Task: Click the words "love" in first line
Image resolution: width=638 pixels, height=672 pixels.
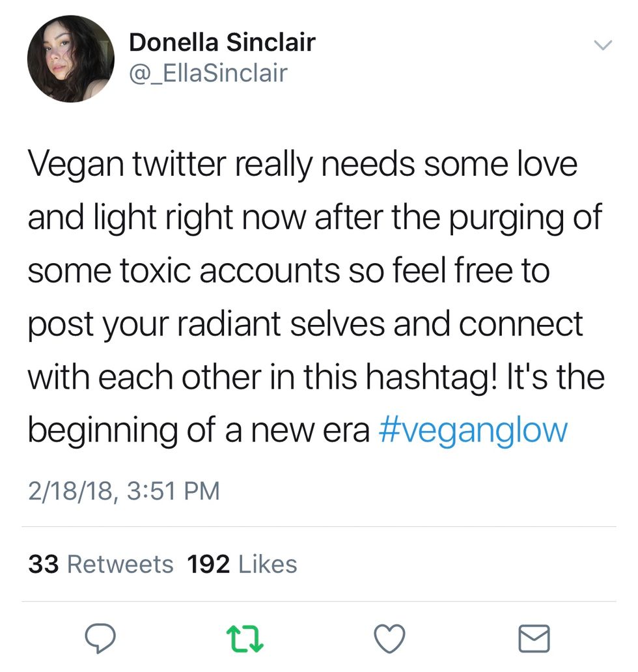Action: (547, 165)
